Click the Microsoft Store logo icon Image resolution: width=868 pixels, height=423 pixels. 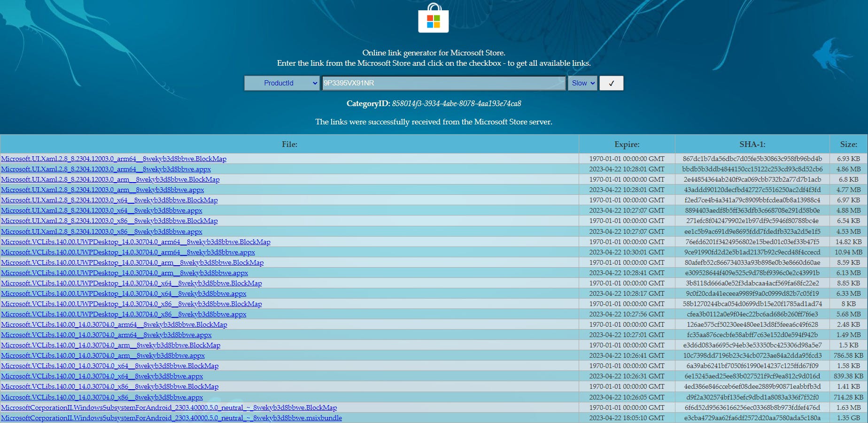[x=434, y=18]
